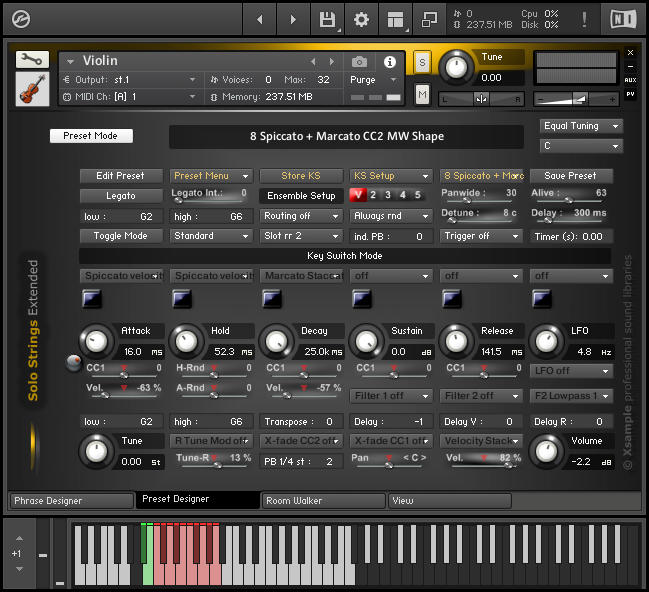Enable ensemble voice 2
The width and height of the screenshot is (649, 592).
(373, 195)
